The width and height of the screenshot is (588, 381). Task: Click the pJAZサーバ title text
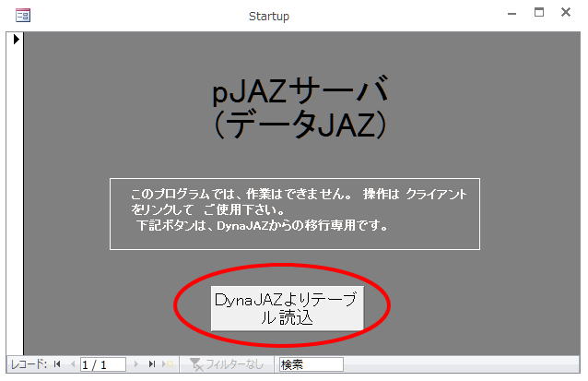pyautogui.click(x=300, y=90)
